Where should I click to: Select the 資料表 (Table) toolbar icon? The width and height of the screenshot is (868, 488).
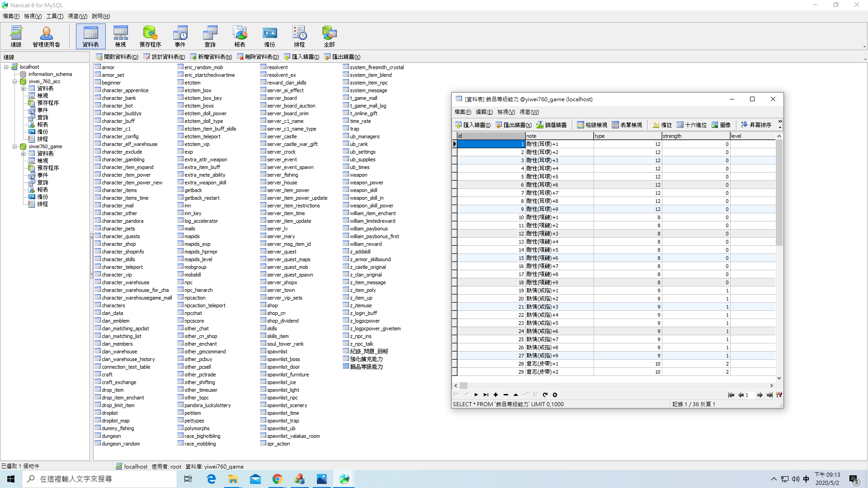(90, 37)
